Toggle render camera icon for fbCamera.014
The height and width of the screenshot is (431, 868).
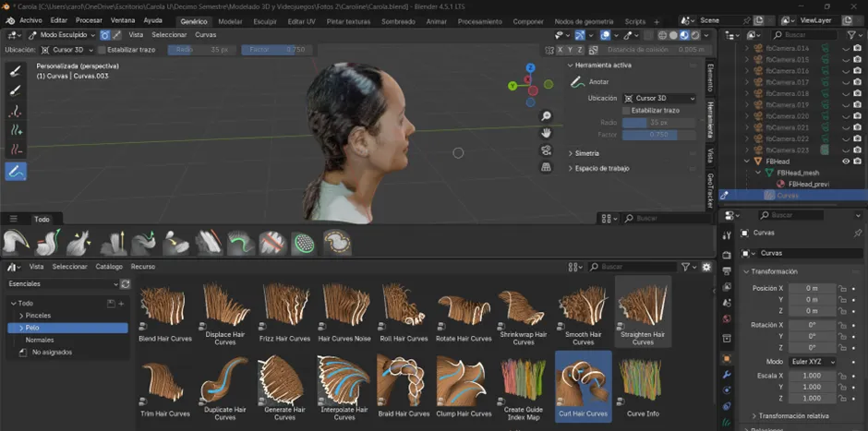click(x=858, y=48)
